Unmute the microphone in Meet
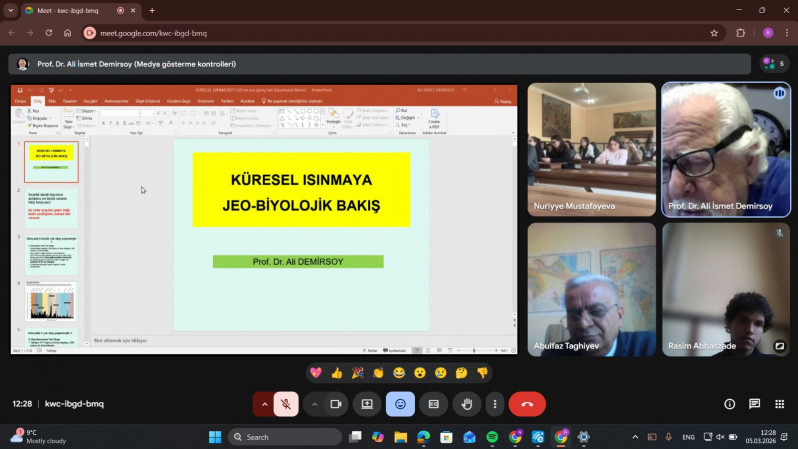The height and width of the screenshot is (449, 798). (286, 404)
